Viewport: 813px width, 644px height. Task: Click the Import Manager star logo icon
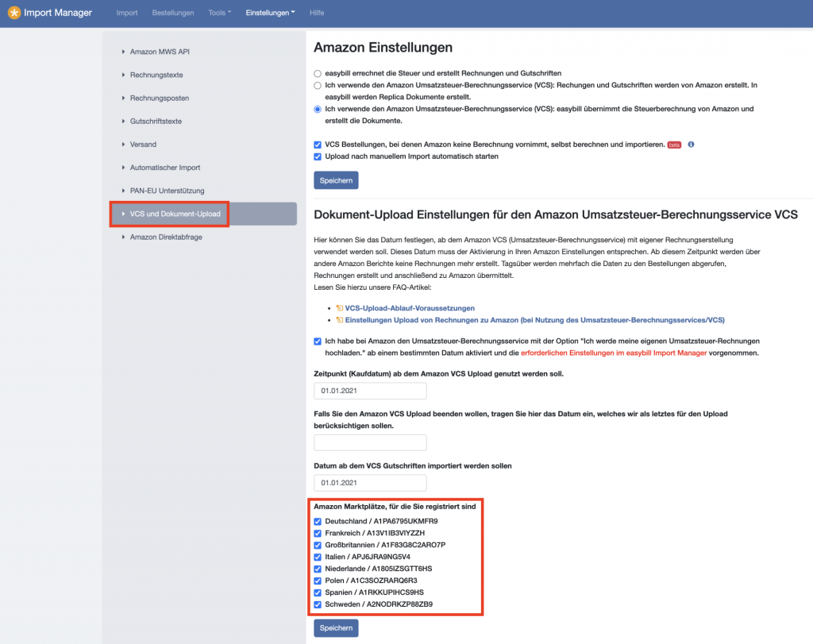tap(14, 13)
